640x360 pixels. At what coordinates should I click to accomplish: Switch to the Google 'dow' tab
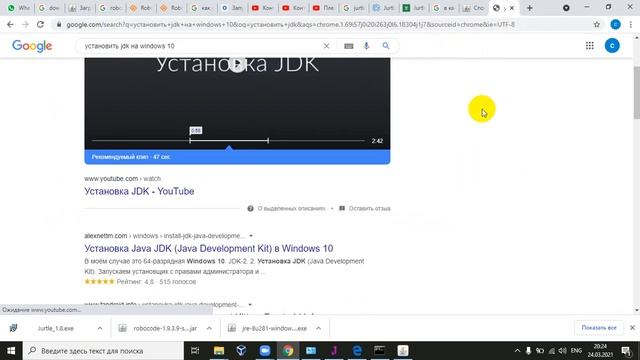(49, 8)
